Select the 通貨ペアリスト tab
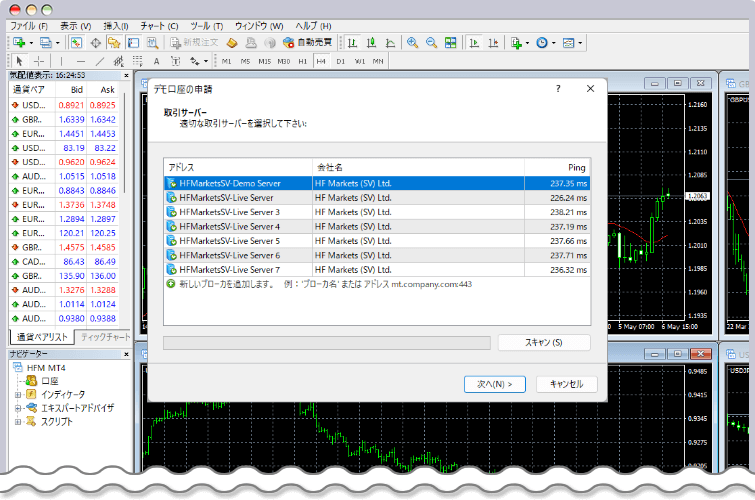 42,337
